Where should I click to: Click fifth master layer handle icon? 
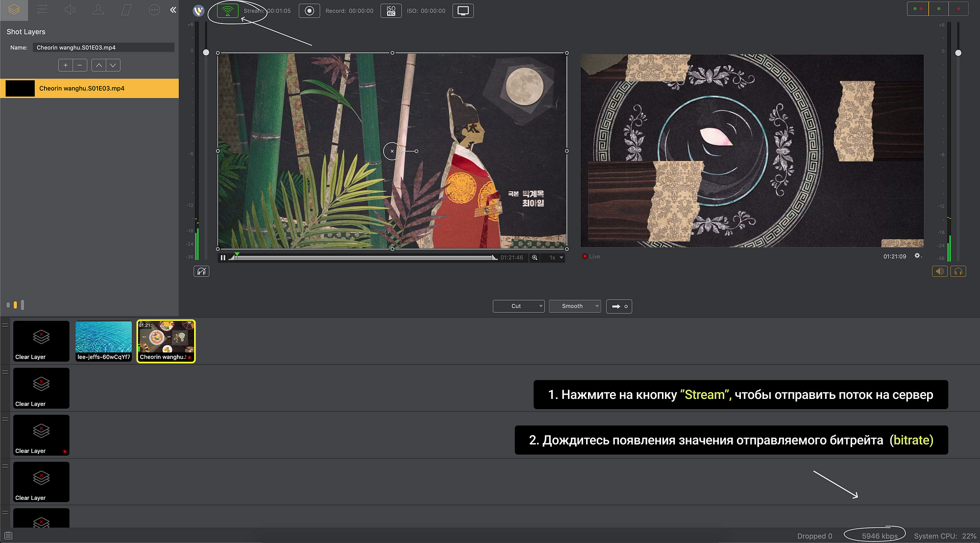[x=5, y=513]
